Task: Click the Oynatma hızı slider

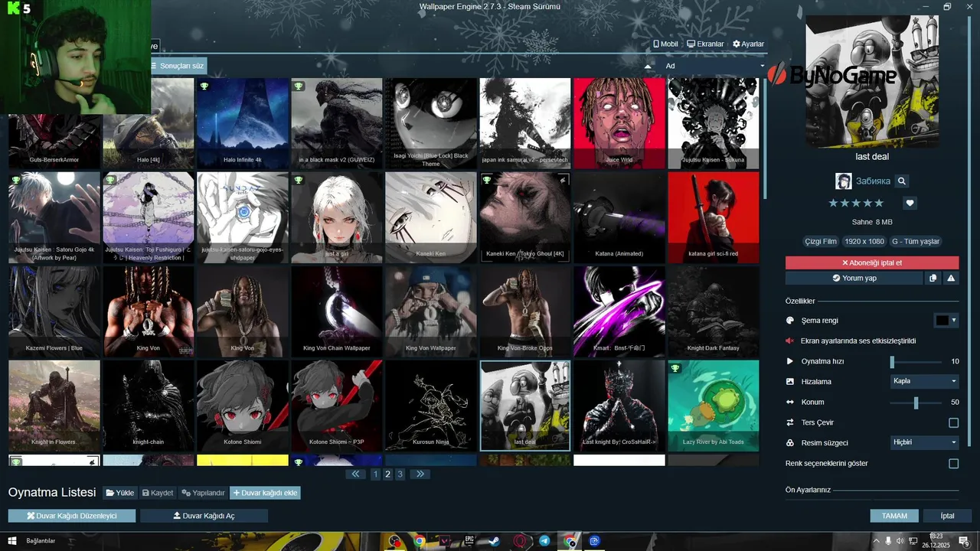Action: pyautogui.click(x=916, y=361)
